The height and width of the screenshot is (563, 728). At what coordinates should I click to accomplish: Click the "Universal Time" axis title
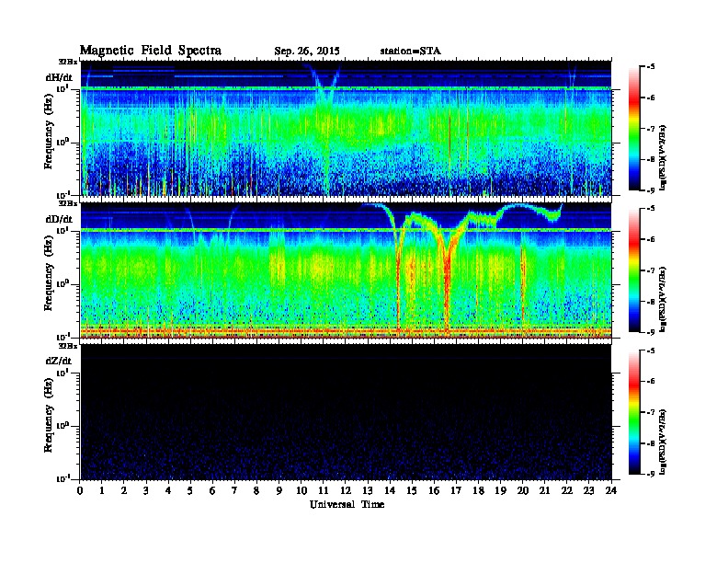[347, 504]
